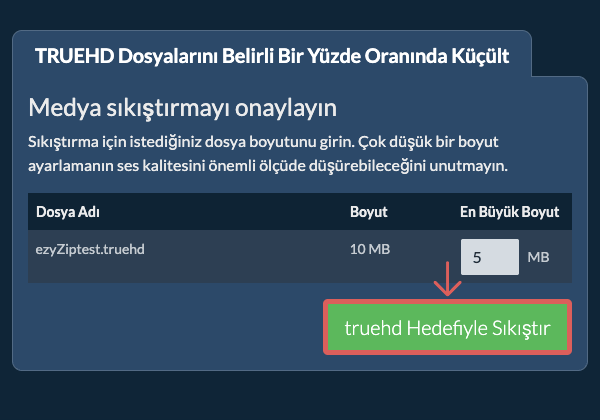The image size is (600, 420).
Task: Click the '10 MB' size cell
Action: (x=370, y=249)
